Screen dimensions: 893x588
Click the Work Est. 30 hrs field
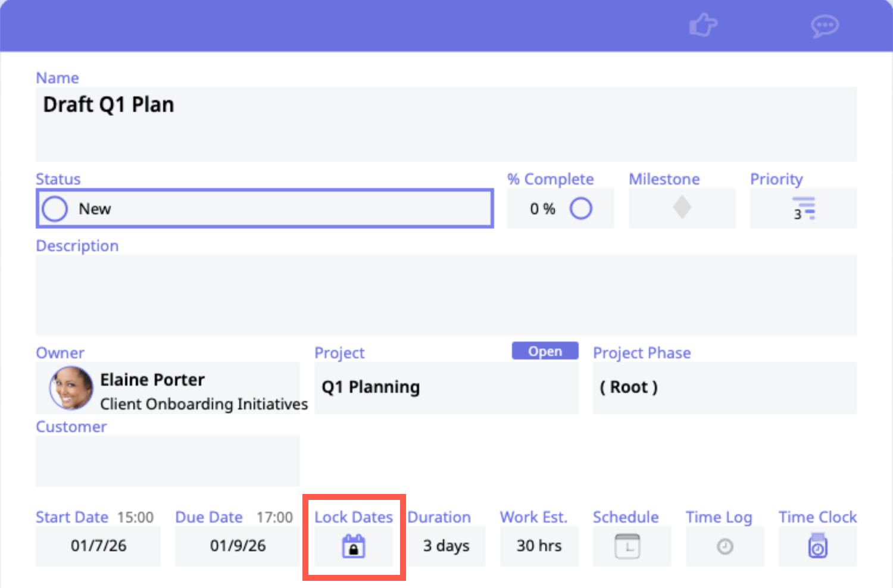[539, 546]
